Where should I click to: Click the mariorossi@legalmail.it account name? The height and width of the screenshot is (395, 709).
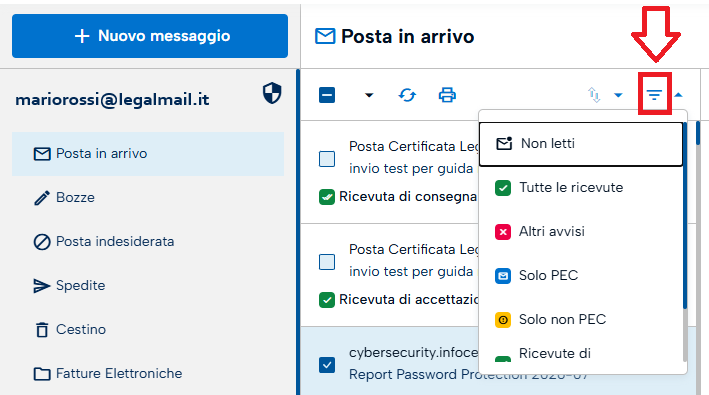(112, 100)
